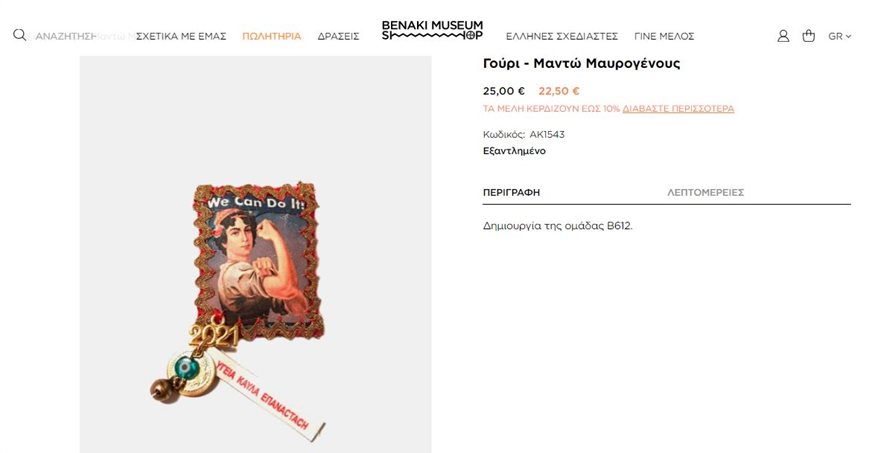Click the ΑΝΑΖΗΤΗΣΗ search input field
This screenshot has height=453, width=880.
81,36
